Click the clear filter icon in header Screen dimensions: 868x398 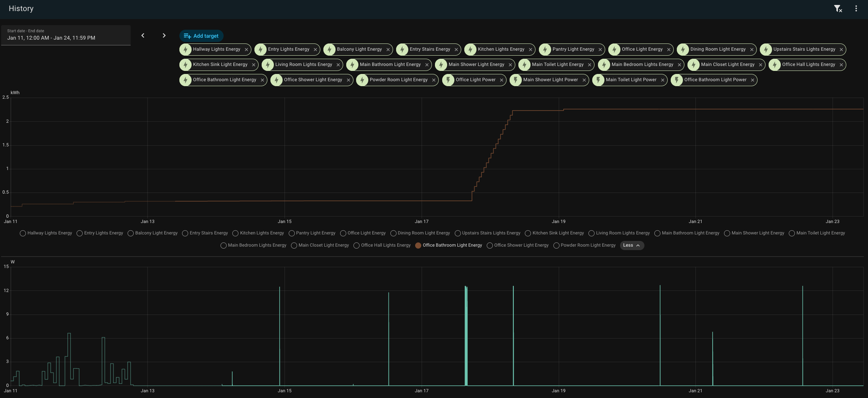838,9
